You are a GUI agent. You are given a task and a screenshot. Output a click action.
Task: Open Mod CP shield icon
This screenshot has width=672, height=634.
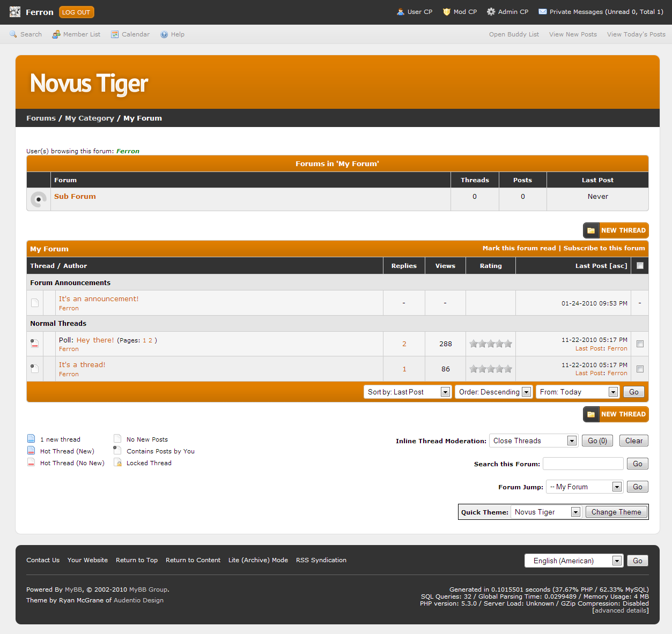[446, 12]
